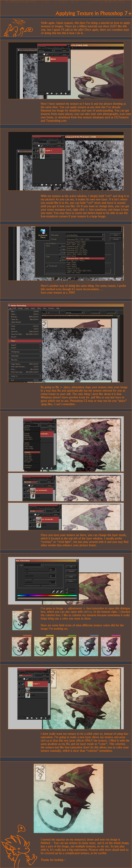Click Cancel in Hue/Saturation dialog
132x868 pixels.
[71, 571]
